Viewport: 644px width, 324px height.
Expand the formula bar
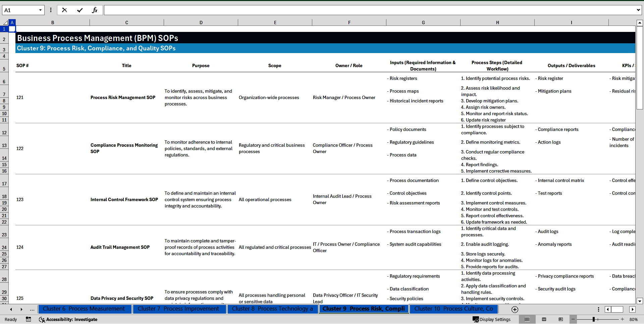tap(638, 10)
